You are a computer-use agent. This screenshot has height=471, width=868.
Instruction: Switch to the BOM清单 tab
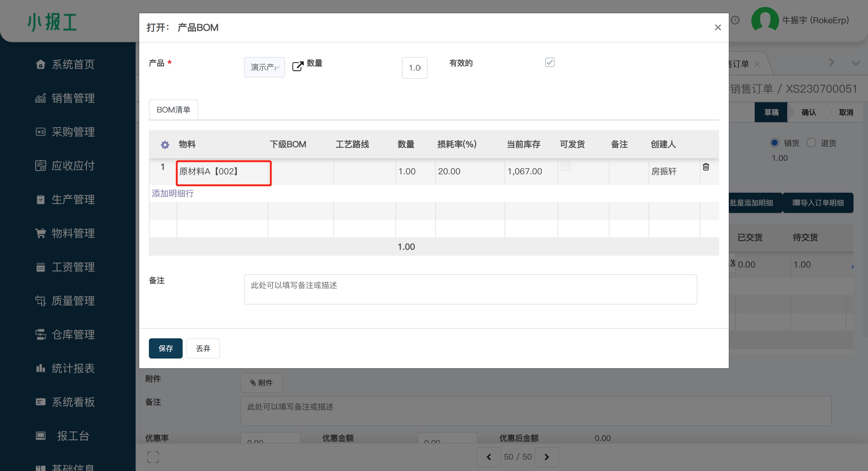click(174, 110)
